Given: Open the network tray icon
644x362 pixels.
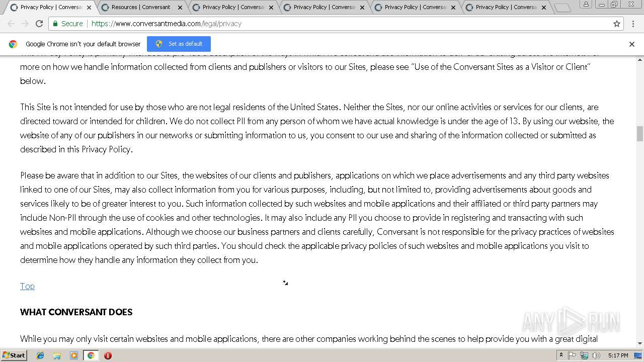Looking at the screenshot, I should (x=584, y=355).
